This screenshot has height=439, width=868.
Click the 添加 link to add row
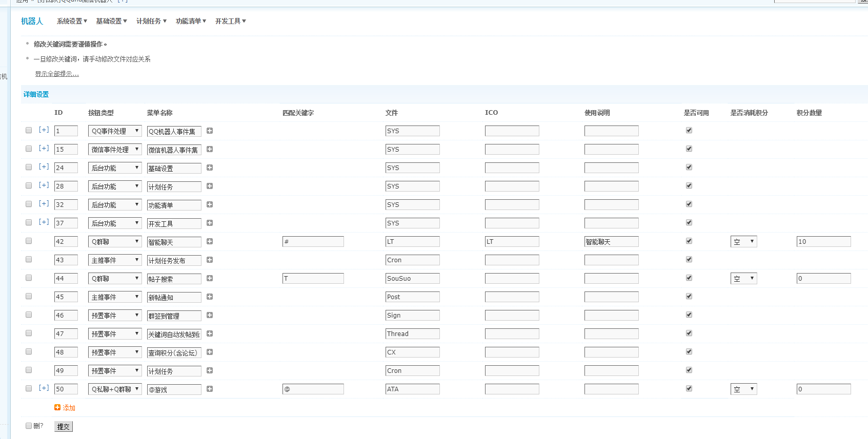(69, 408)
